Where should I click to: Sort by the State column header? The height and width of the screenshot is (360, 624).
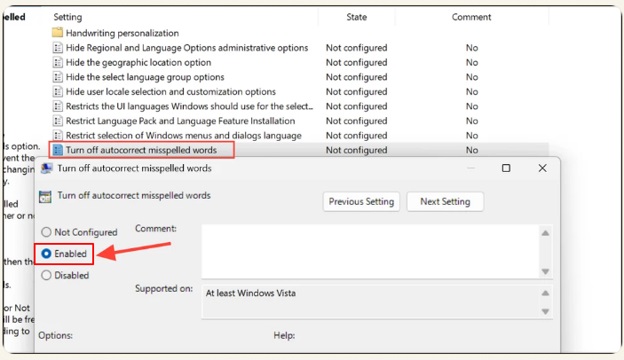point(356,17)
